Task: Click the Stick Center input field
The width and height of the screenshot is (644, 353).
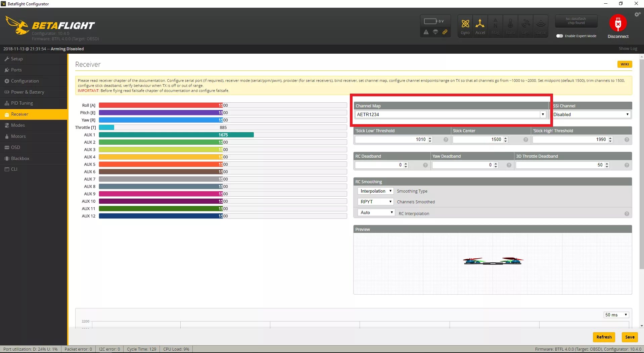Action: click(480, 140)
